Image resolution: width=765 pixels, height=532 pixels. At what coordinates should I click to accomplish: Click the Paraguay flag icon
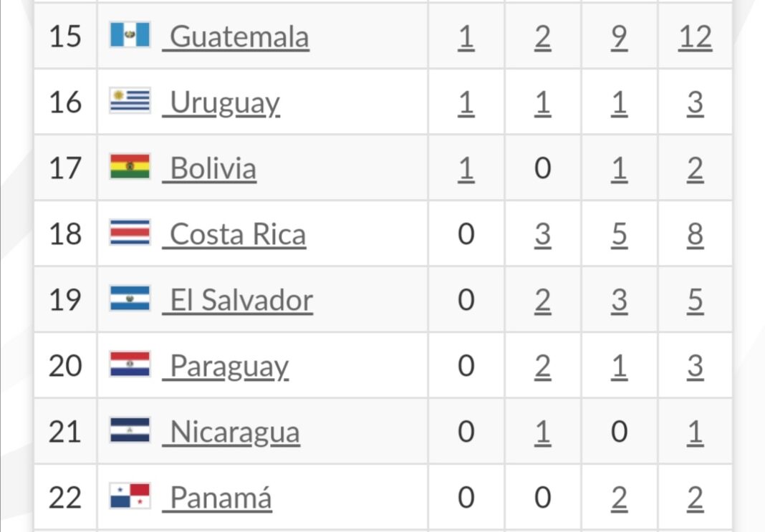point(130,365)
